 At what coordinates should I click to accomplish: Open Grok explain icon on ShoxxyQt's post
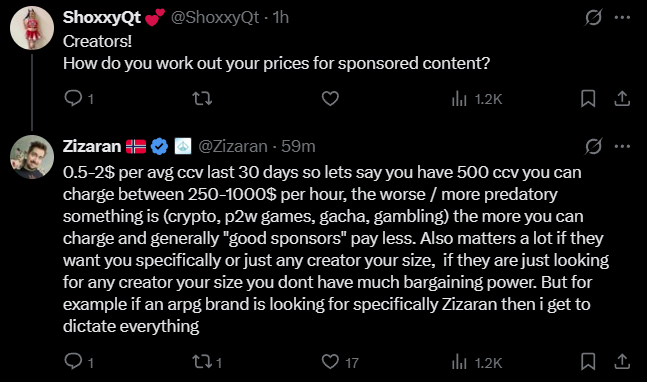[x=593, y=17]
